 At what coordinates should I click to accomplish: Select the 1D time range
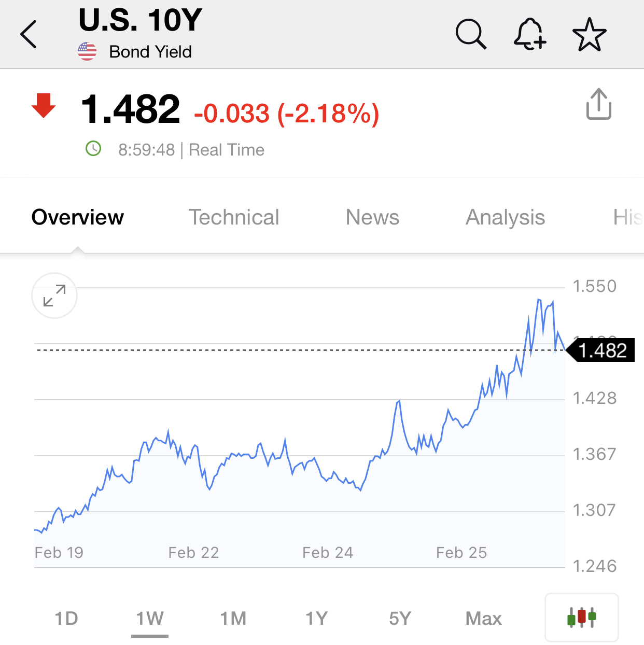[x=66, y=619]
